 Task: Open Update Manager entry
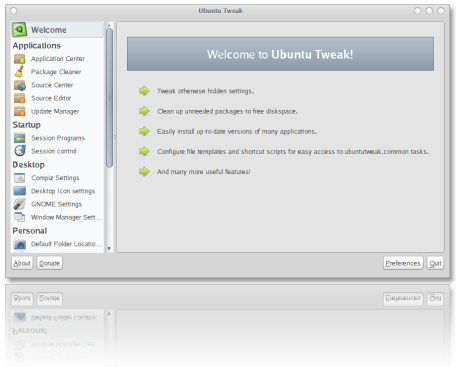57,111
